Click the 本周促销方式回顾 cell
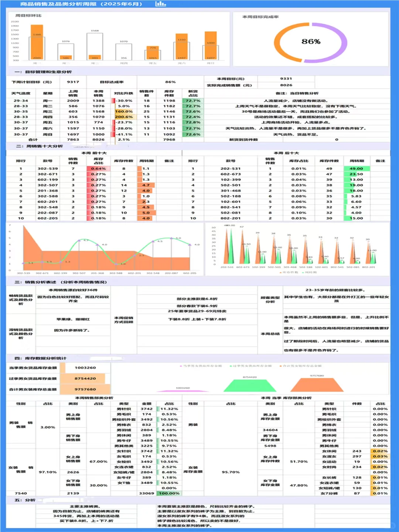 coord(123,320)
